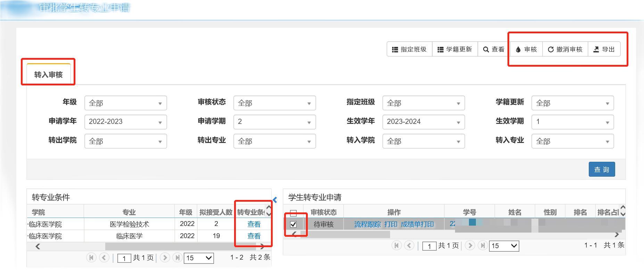644x277 pixels.
Task: Click 查看 link for 医学检验技术 row
Action: 254,224
